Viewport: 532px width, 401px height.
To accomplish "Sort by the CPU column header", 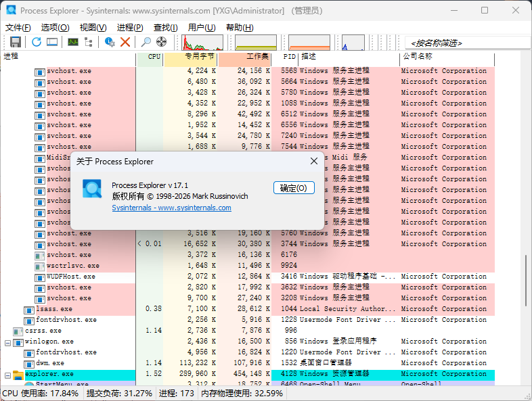I will tap(150, 60).
